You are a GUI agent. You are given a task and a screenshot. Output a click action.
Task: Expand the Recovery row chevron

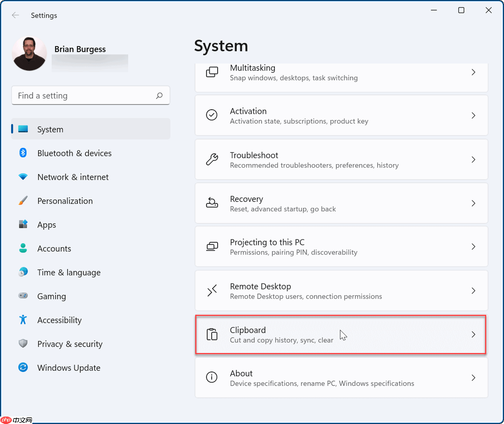pos(473,203)
